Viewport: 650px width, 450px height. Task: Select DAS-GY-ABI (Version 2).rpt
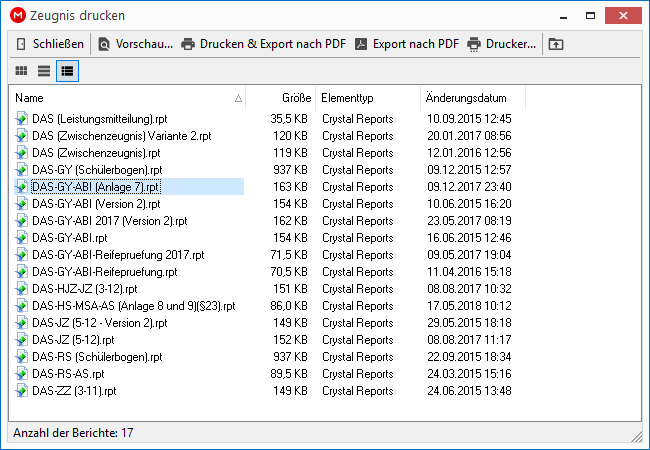click(96, 204)
